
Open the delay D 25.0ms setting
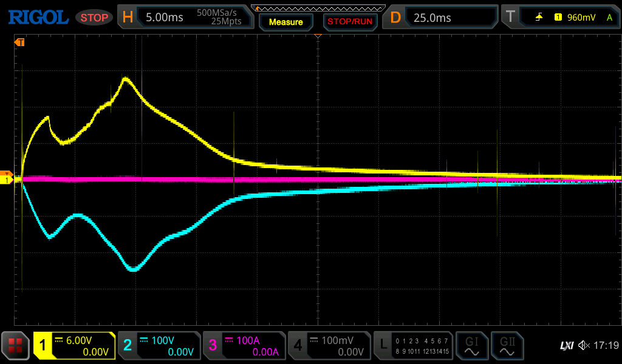point(440,18)
